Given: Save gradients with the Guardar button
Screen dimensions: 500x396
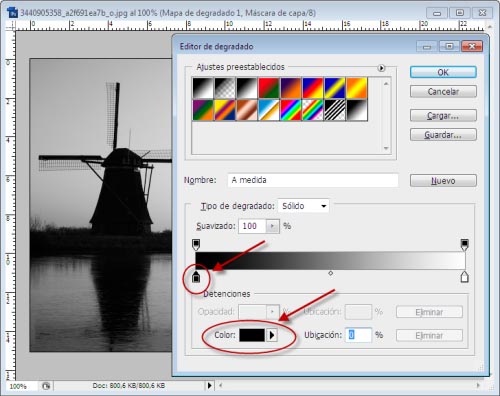Looking at the screenshot, I should click(x=443, y=135).
